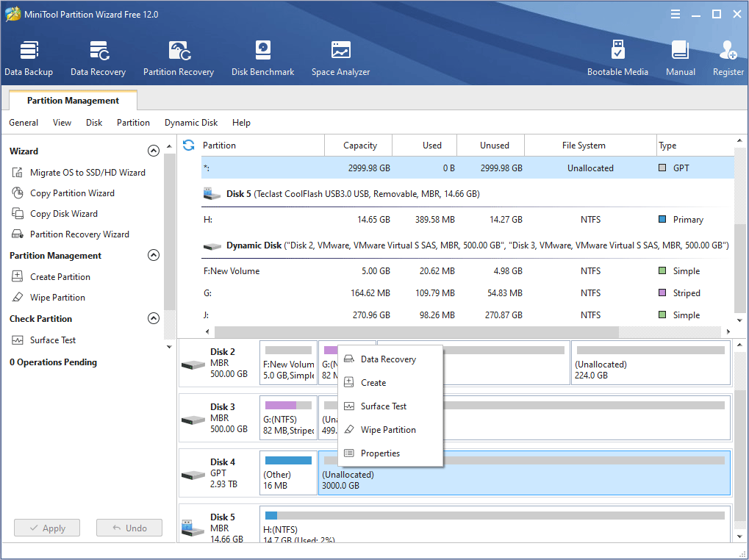The height and width of the screenshot is (560, 749).
Task: Click the Dynamic Disk header icon in list
Action: (x=212, y=246)
